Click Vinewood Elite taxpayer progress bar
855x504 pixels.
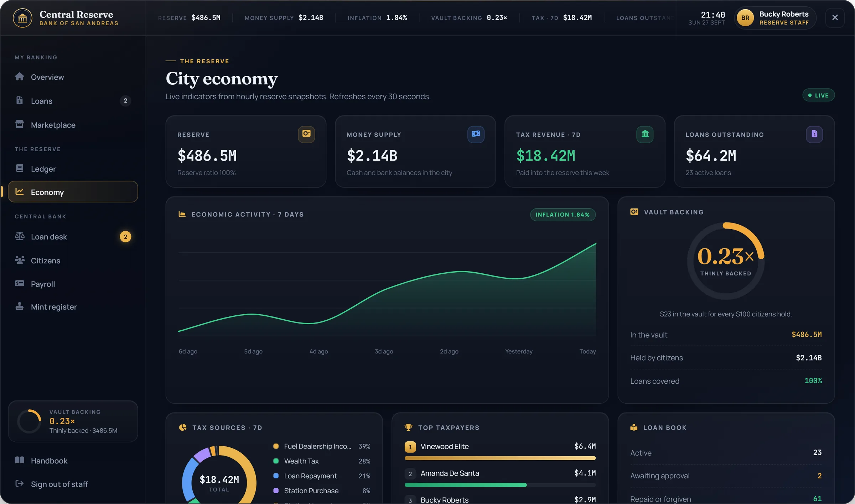pos(500,458)
